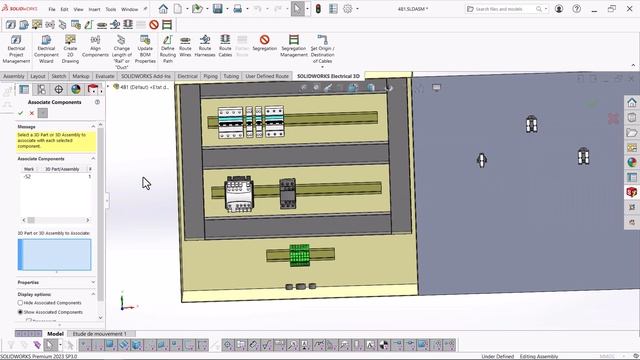Open the user account icon

point(559,9)
